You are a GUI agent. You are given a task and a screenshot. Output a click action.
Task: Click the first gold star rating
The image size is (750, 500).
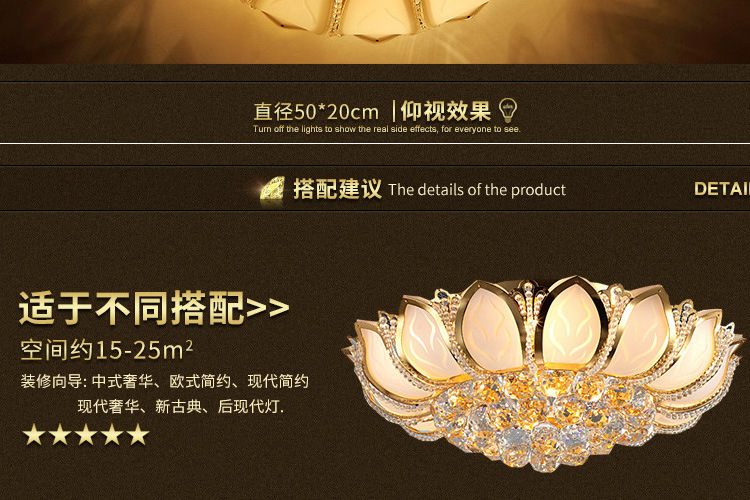pos(34,434)
